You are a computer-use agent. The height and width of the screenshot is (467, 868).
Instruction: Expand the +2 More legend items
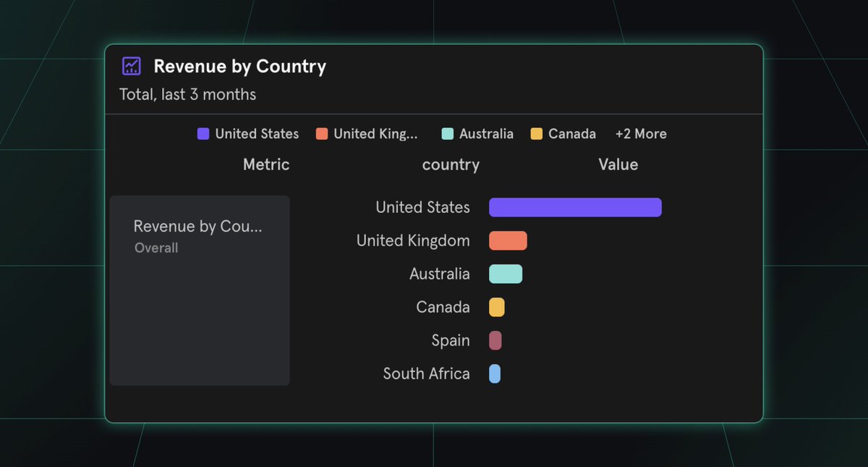coord(641,134)
